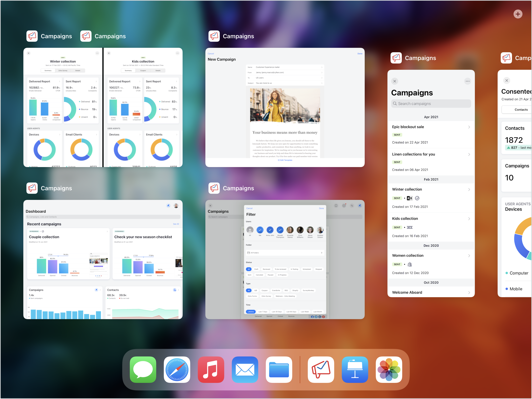
Task: Expand the Kids collection row chevron
Action: point(469,219)
